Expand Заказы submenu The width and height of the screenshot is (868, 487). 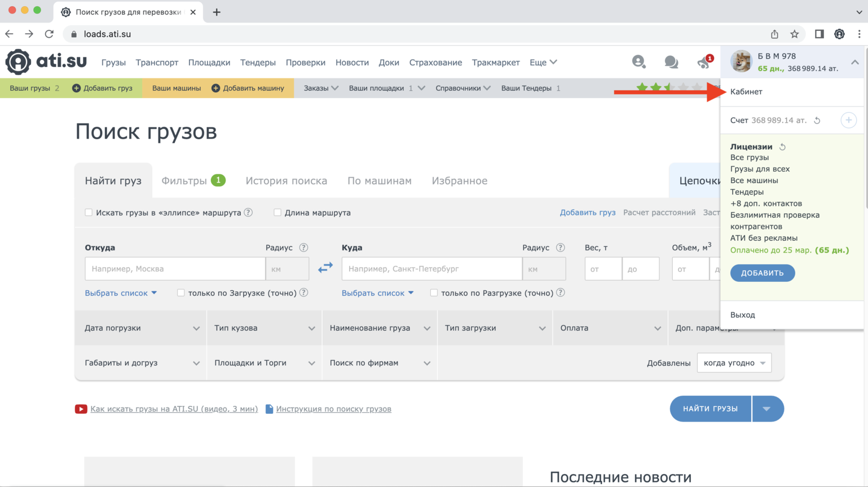coord(321,88)
